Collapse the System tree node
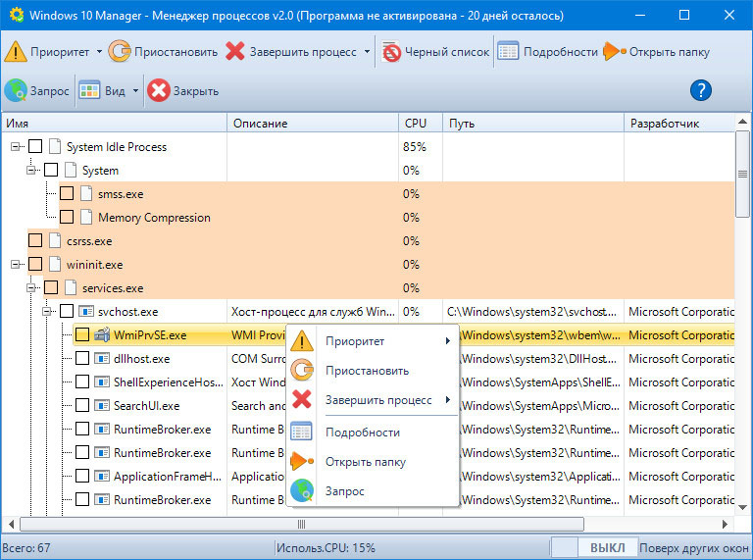This screenshot has width=753, height=560. click(x=31, y=170)
